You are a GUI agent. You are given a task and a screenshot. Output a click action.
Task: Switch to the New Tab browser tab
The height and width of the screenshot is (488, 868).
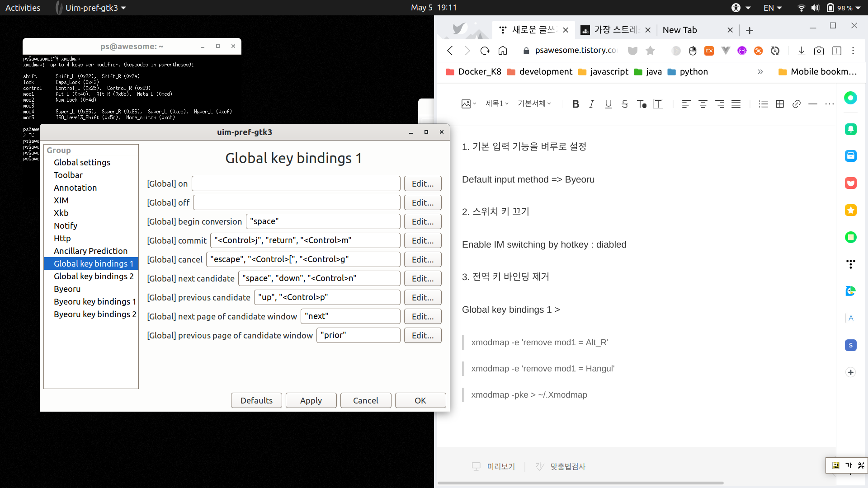679,30
